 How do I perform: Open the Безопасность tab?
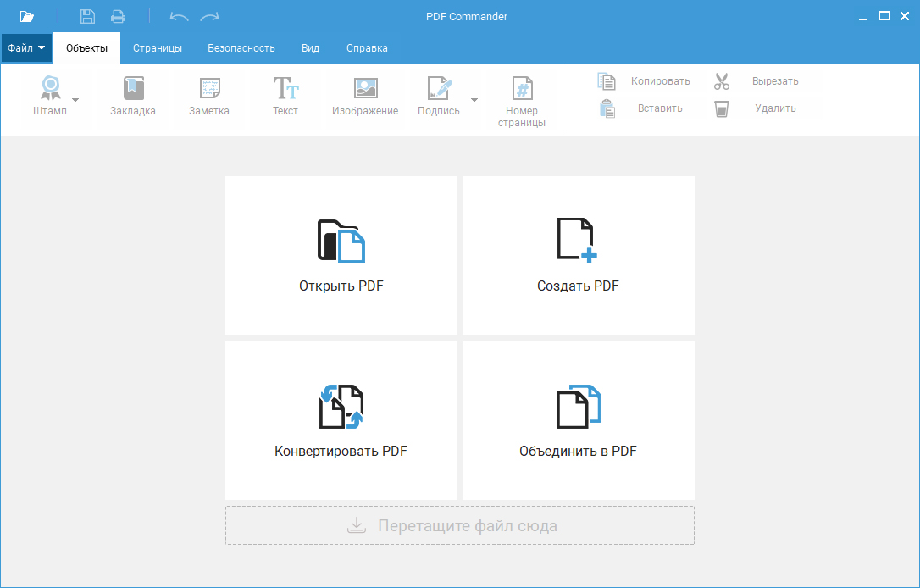[x=241, y=48]
